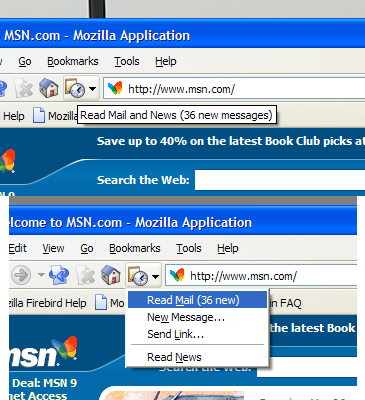The width and height of the screenshot is (365, 400).
Task: Open Go menu in lower window
Action: pos(87,248)
